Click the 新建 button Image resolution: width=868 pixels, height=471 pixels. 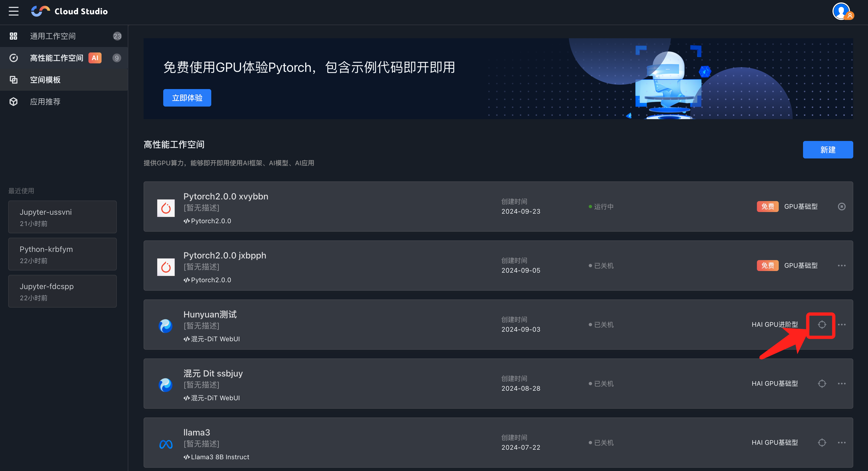coord(828,150)
